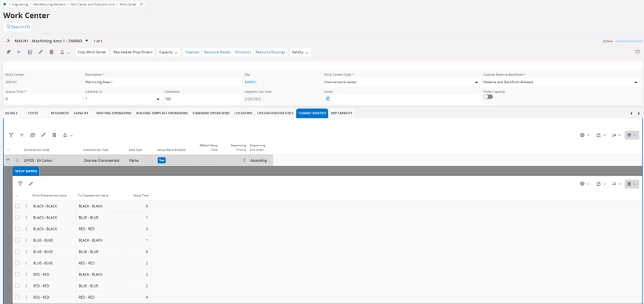
Task: Check the BLACK - BLACK to BLACK - BLACK row
Action: (17, 206)
